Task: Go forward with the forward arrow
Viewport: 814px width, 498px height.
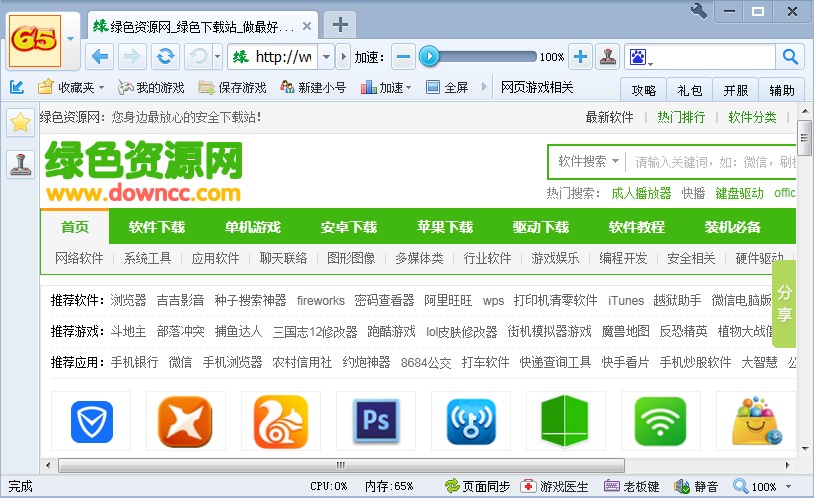Action: [x=131, y=57]
